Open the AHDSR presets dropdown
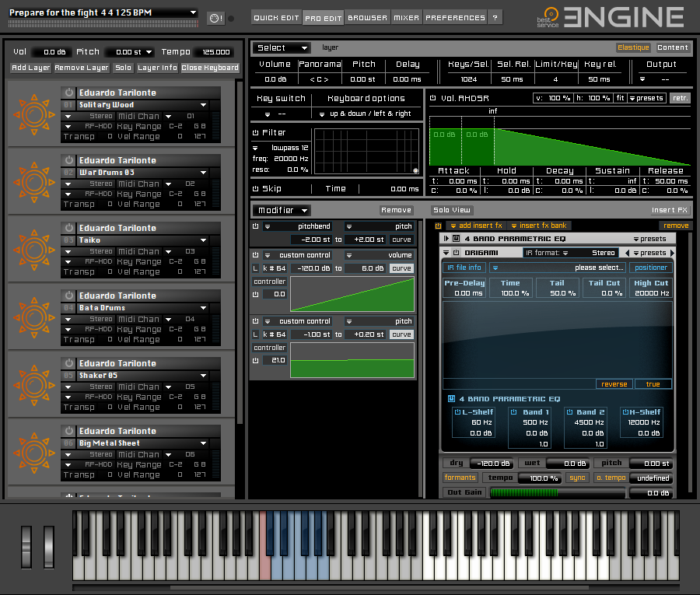700x595 pixels. click(646, 98)
